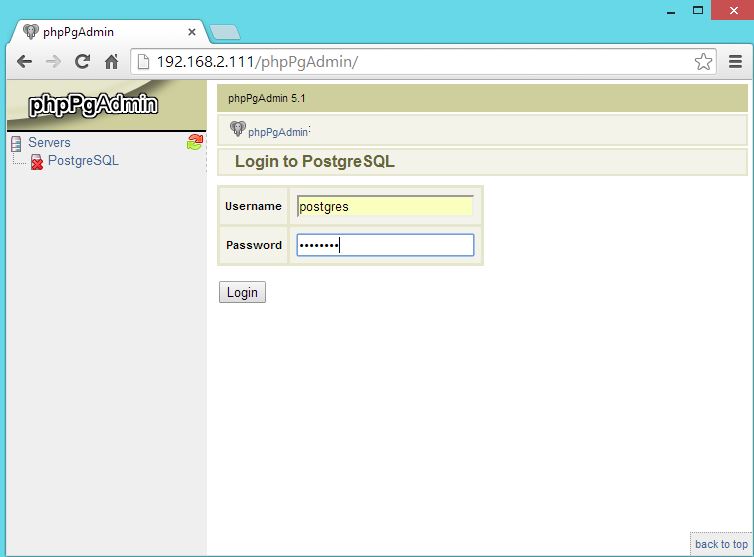This screenshot has height=557, width=754.
Task: Click the back to top link
Action: point(721,544)
